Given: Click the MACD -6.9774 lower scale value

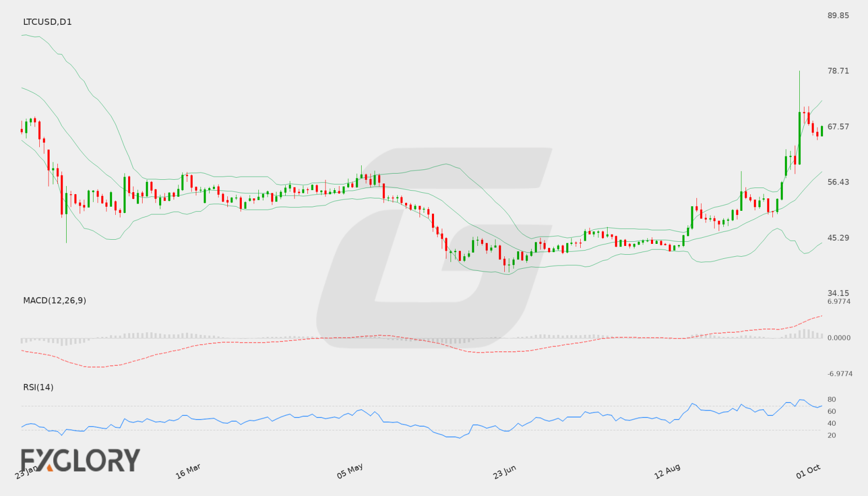Looking at the screenshot, I should pos(840,374).
